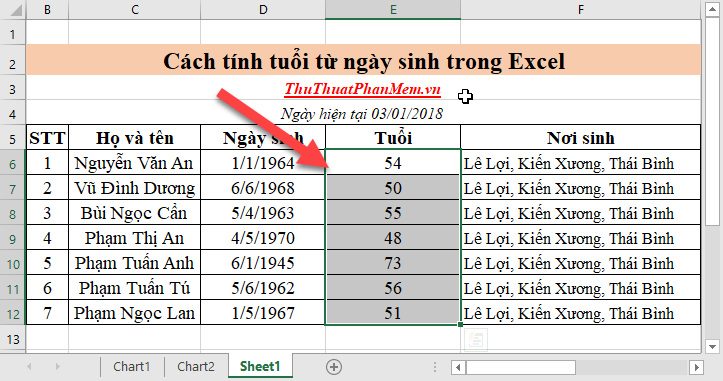The height and width of the screenshot is (381, 723).
Task: Click the vertical scrollbar up arrow
Action: click(x=712, y=9)
